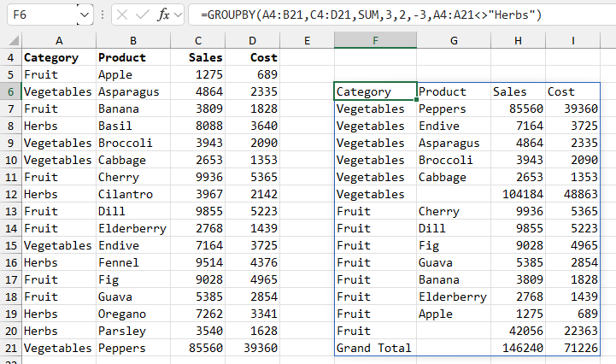The image size is (616, 364).
Task: Click the bold 'Cost' header cell D4
Action: pos(253,58)
